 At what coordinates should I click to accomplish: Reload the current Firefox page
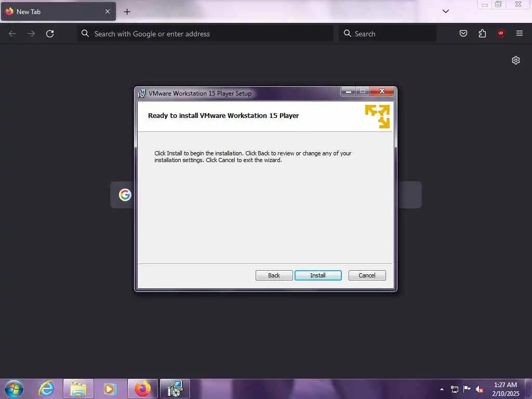50,34
